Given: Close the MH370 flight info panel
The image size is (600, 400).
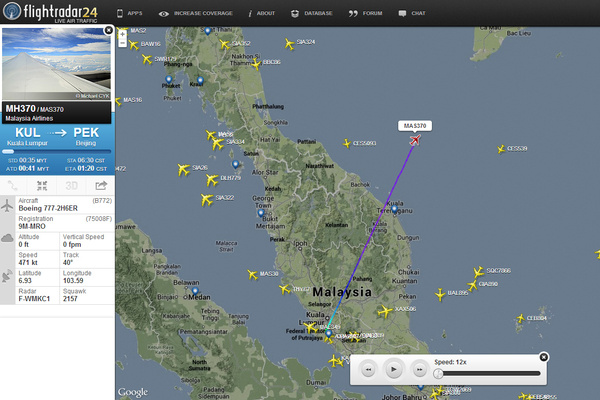Looking at the screenshot, I should (x=108, y=30).
